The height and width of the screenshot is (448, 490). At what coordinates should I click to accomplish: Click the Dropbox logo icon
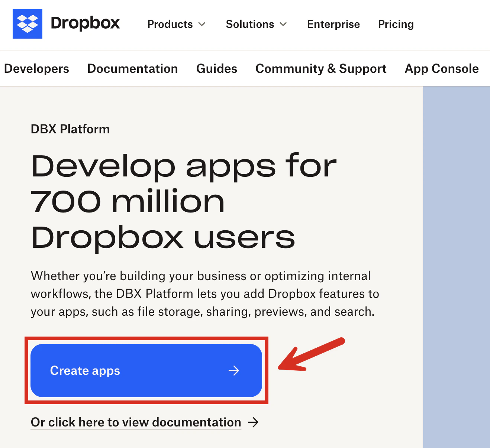[27, 23]
